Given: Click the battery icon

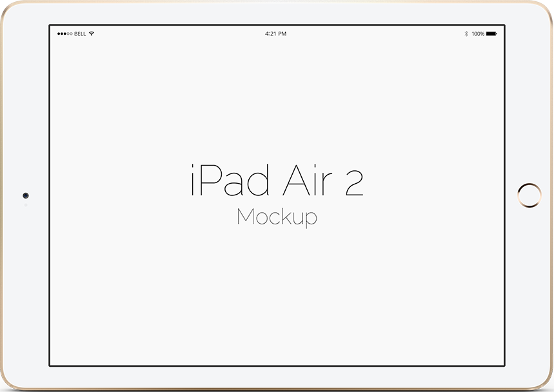Looking at the screenshot, I should (x=491, y=34).
